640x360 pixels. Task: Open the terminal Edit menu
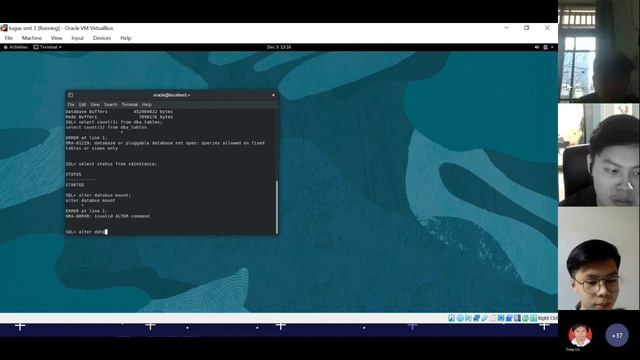point(82,104)
